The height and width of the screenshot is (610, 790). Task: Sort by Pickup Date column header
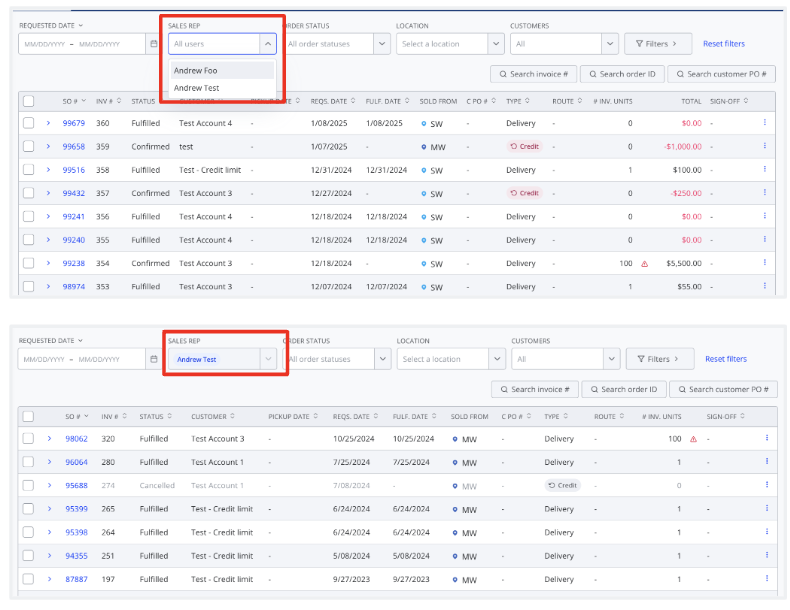(293, 417)
